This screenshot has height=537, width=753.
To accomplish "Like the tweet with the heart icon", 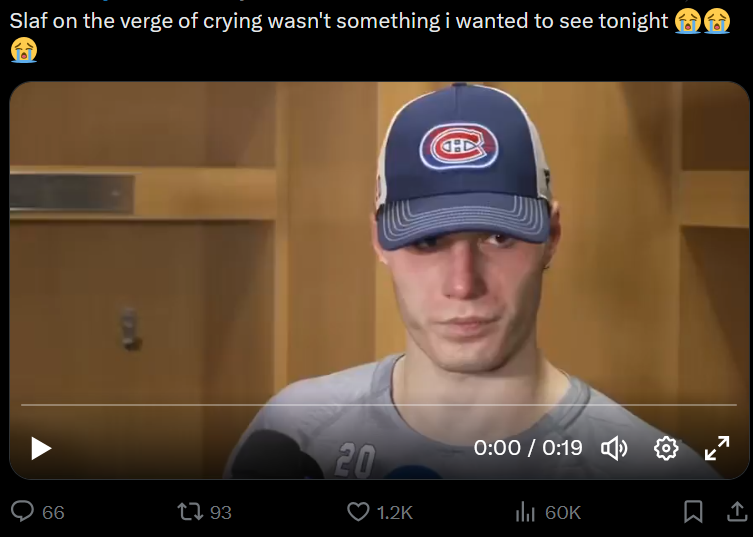I will click(358, 512).
